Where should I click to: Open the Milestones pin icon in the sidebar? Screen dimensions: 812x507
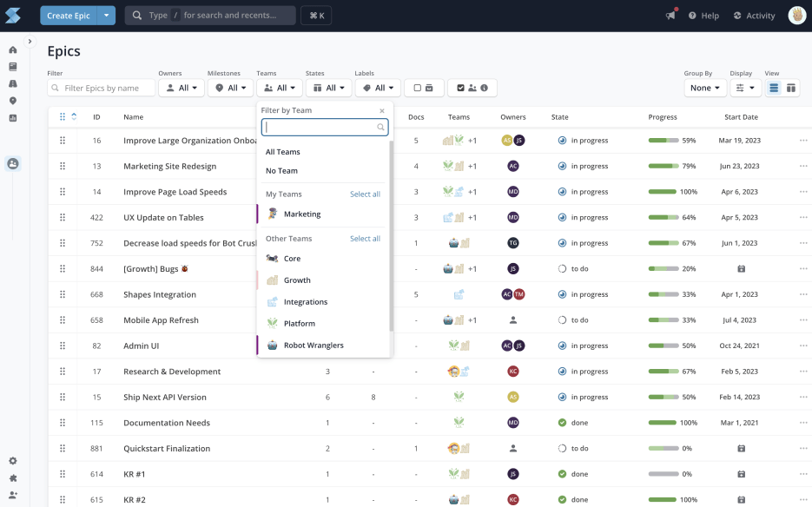tap(13, 101)
